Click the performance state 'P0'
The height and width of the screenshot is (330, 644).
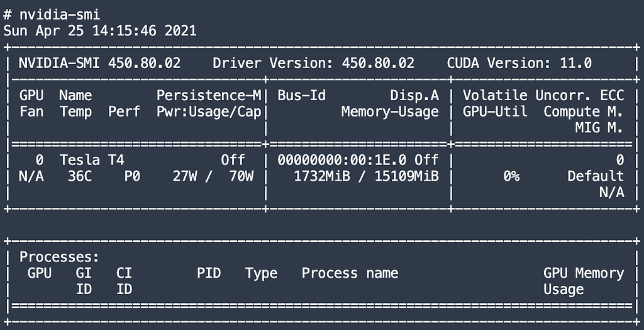(x=132, y=176)
